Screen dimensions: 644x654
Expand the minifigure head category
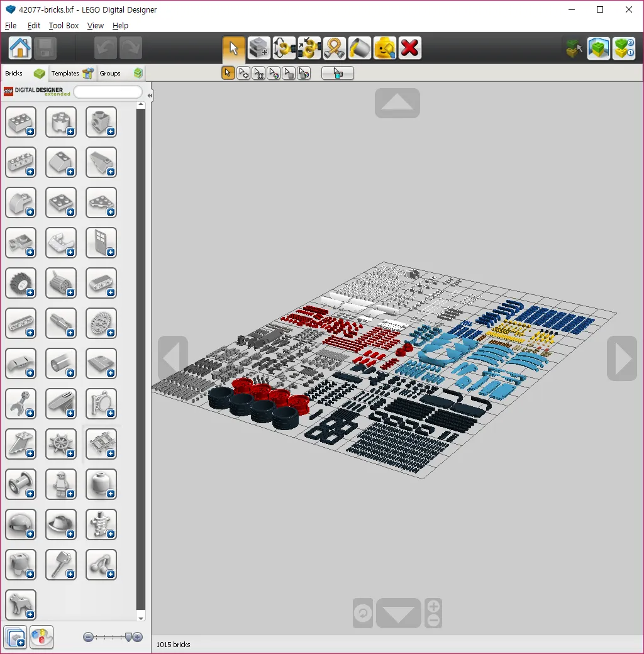tap(101, 484)
